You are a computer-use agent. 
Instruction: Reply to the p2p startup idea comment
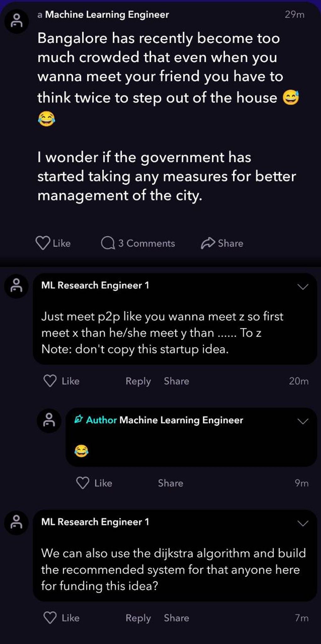click(138, 381)
